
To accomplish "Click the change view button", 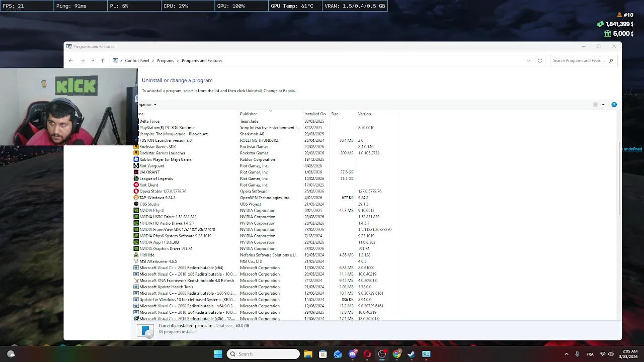I will pos(595,105).
